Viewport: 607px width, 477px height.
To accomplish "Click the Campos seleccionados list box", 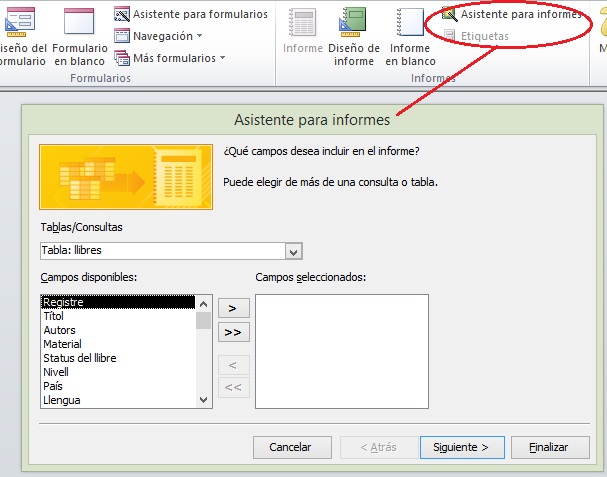I will (x=342, y=351).
